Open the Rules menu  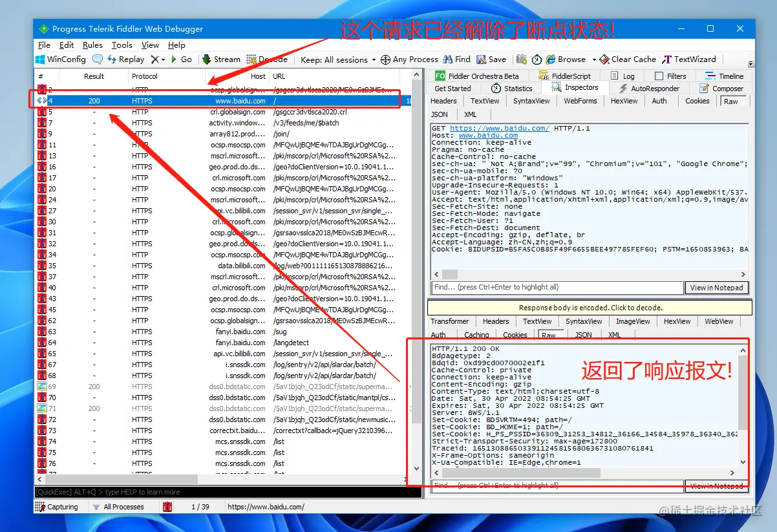(92, 45)
